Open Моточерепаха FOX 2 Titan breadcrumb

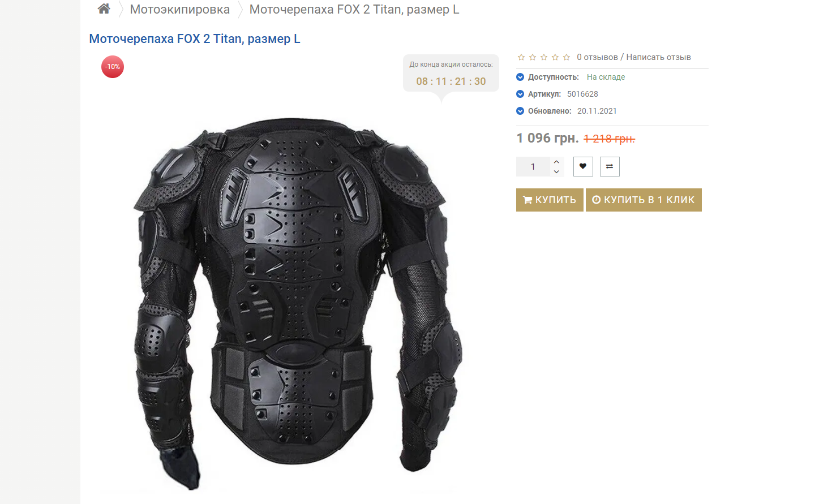(354, 9)
